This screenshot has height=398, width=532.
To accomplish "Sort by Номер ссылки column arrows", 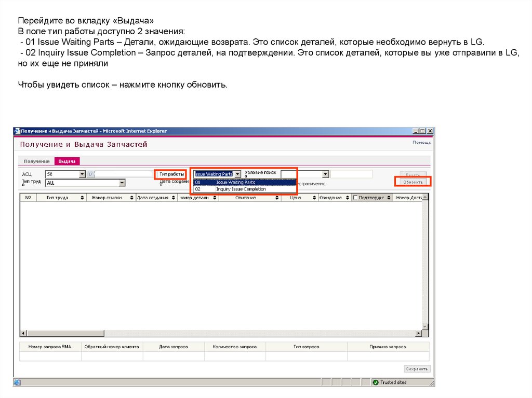I will [131, 198].
